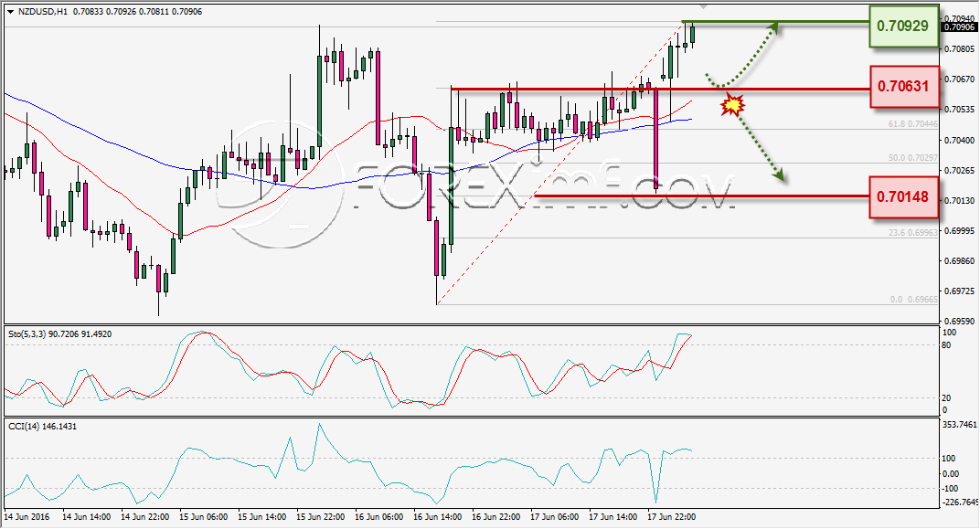This screenshot has width=980, height=529.
Task: Click the 0.70130 price axis label
Action: (x=959, y=200)
